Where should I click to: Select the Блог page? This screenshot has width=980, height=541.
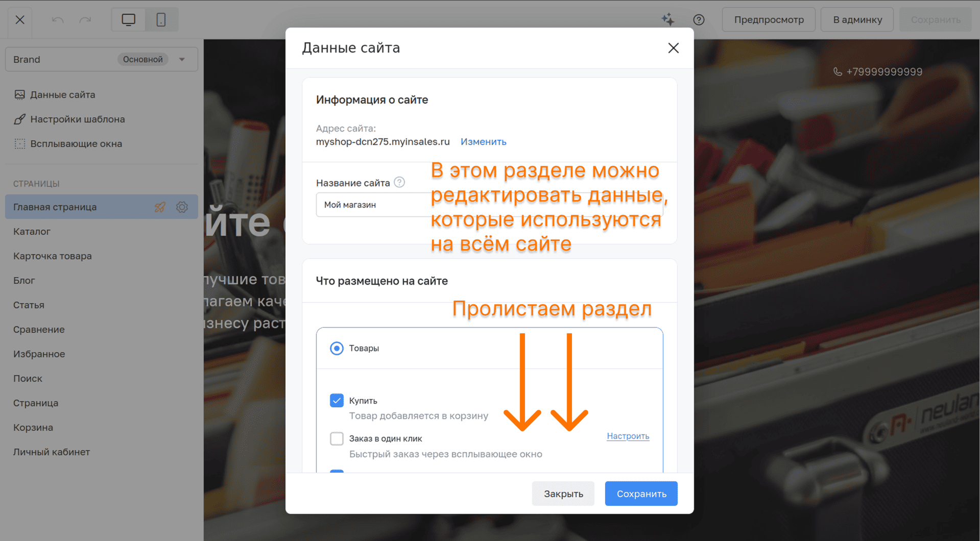tap(102, 280)
